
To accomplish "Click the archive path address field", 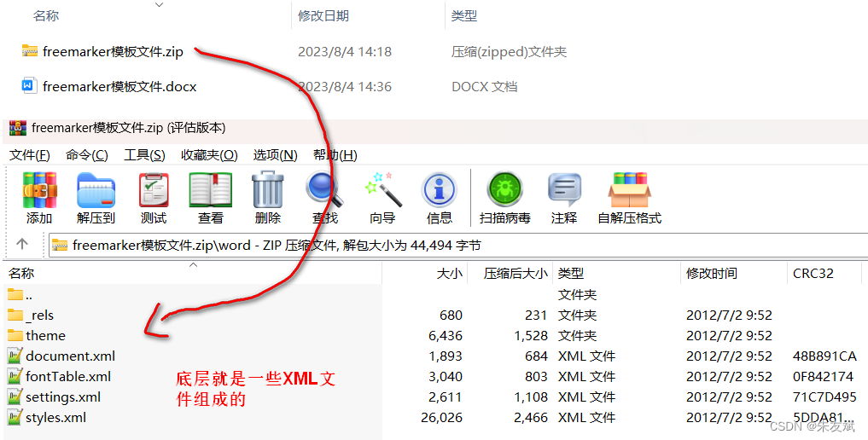I will point(458,245).
